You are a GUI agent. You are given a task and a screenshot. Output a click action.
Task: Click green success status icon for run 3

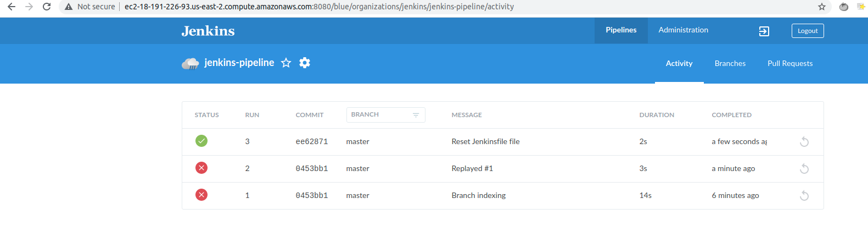[x=201, y=141]
